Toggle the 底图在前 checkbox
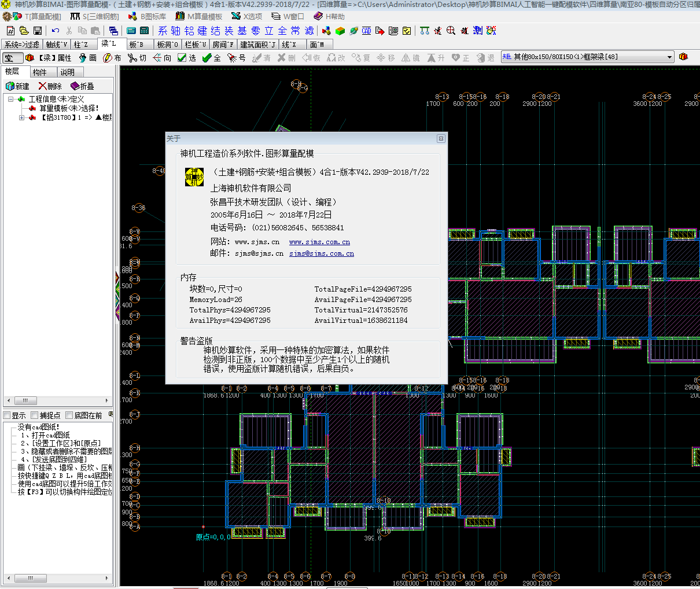This screenshot has height=589, width=700. click(69, 415)
